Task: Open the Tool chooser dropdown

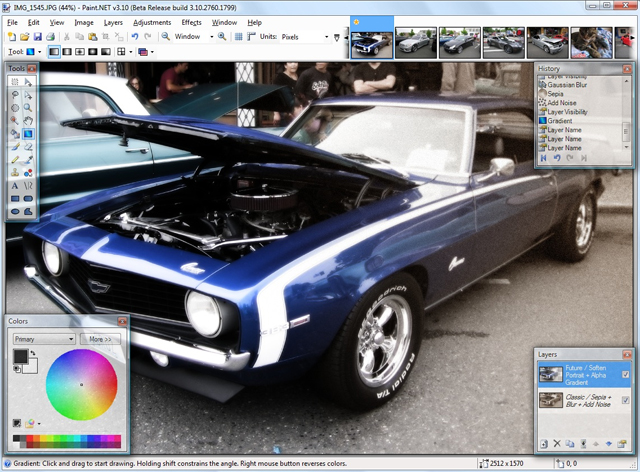Action: [x=40, y=52]
